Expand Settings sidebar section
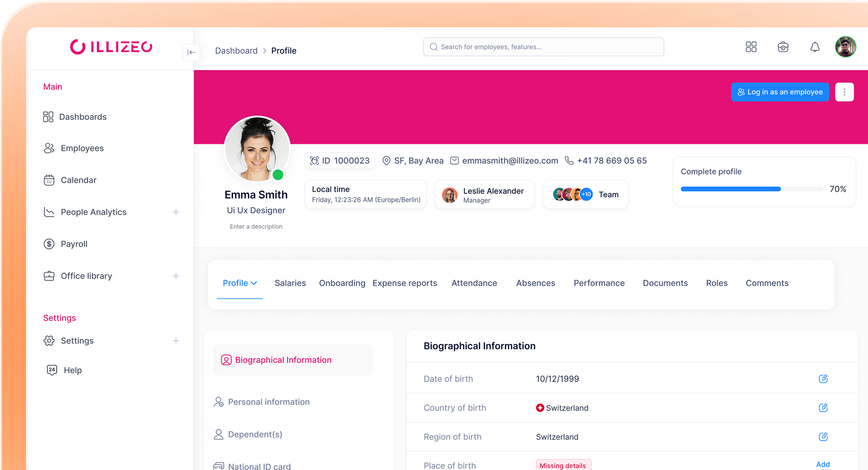The image size is (868, 470). click(176, 341)
